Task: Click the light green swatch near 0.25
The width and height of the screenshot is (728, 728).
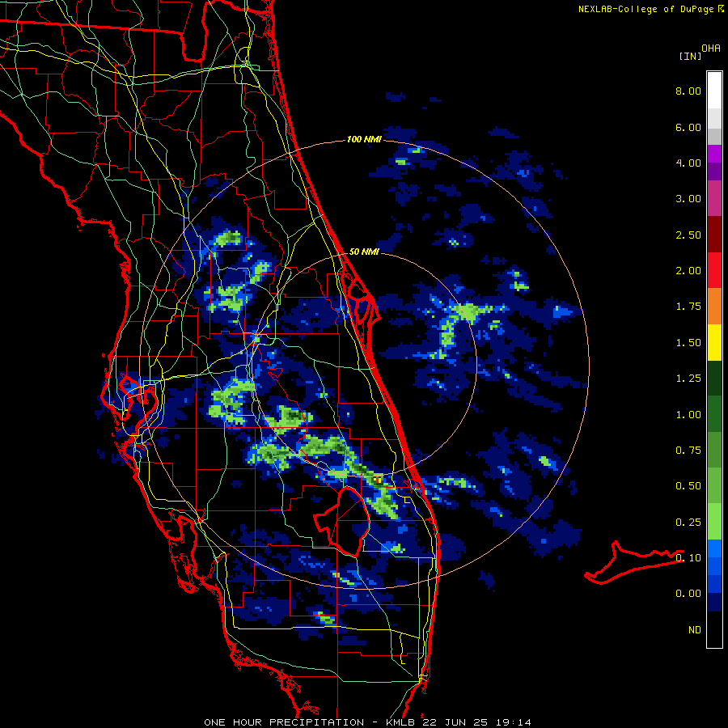Action: pyautogui.click(x=714, y=522)
